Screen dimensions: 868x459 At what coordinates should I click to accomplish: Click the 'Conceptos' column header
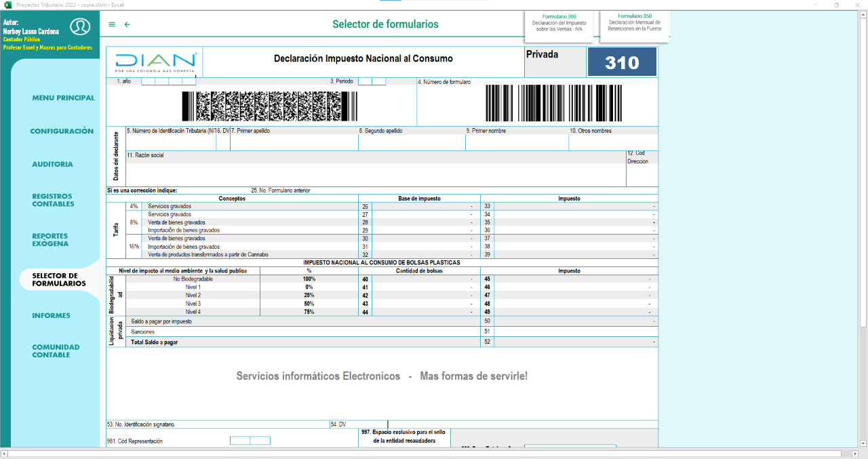click(x=233, y=199)
